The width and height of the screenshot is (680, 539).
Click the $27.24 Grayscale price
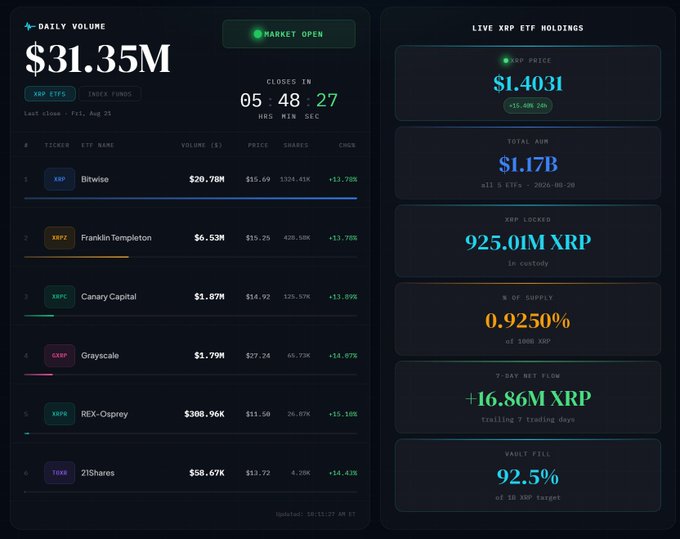click(x=258, y=356)
